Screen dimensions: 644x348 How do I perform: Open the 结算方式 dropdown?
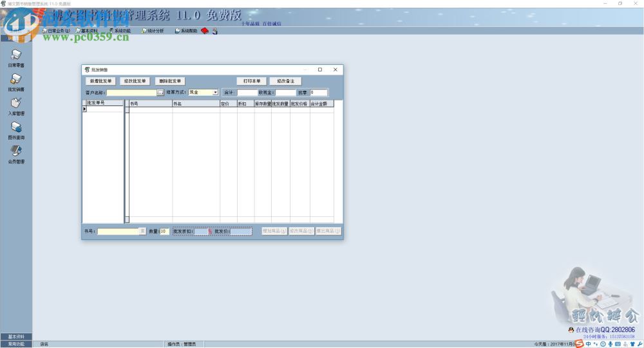[215, 93]
